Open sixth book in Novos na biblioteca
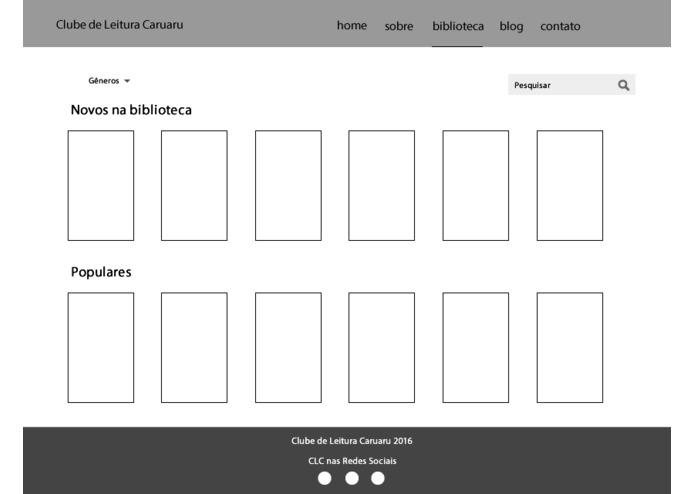 click(570, 185)
